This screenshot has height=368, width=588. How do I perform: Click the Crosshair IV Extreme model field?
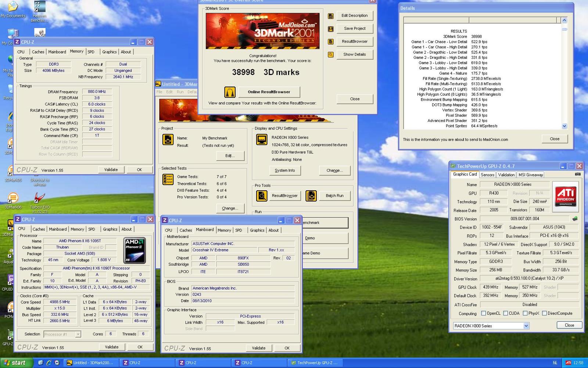pos(224,250)
